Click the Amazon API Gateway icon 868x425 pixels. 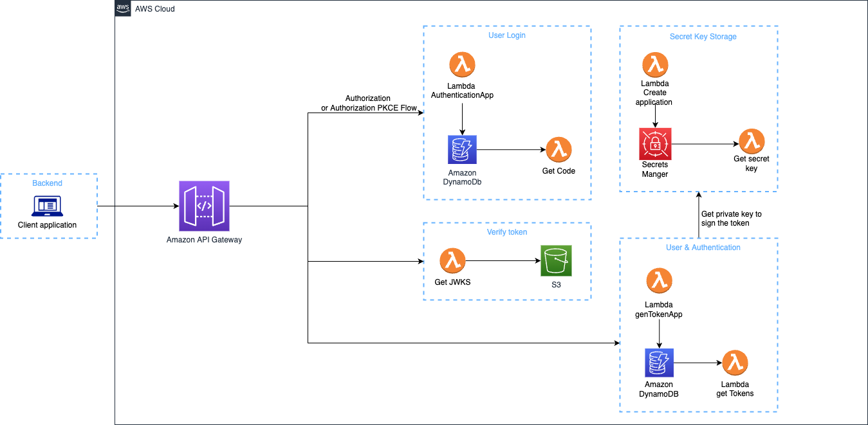203,206
